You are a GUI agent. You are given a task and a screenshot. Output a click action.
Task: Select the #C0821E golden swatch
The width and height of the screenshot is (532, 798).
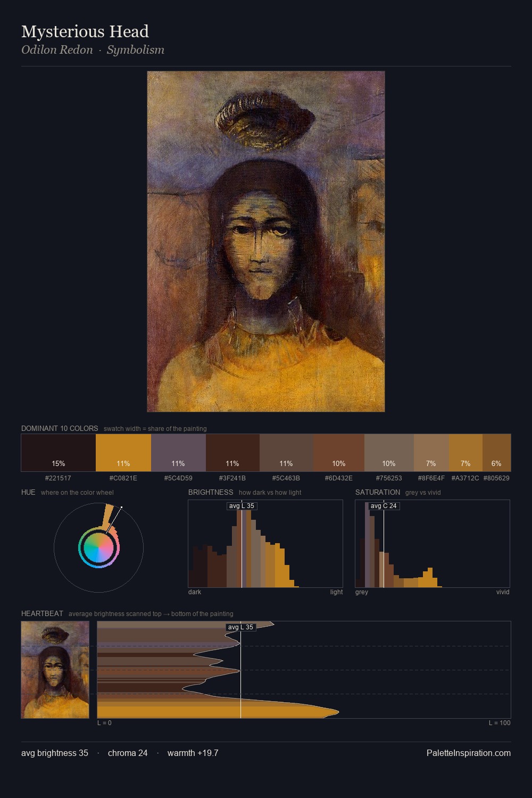[123, 453]
